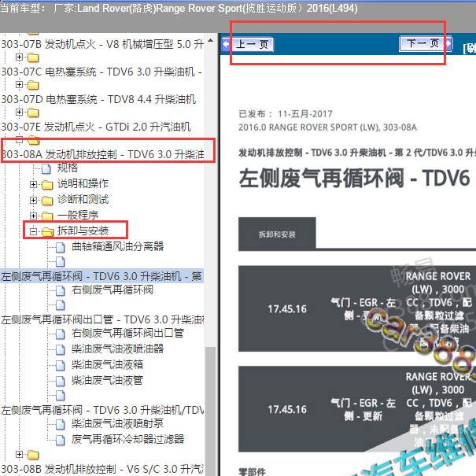
Task: Select 说明和操作 tree entry
Action: 83,183
